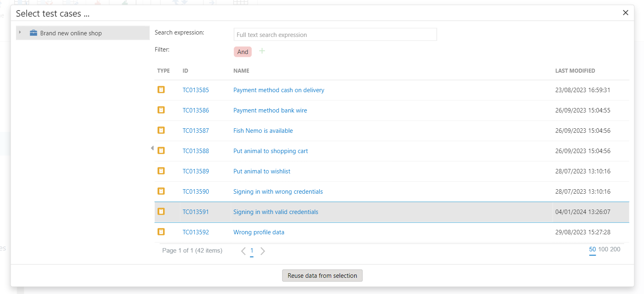The height and width of the screenshot is (294, 644).
Task: Click the type icon for Fish Nemo row
Action: pyautogui.click(x=161, y=130)
